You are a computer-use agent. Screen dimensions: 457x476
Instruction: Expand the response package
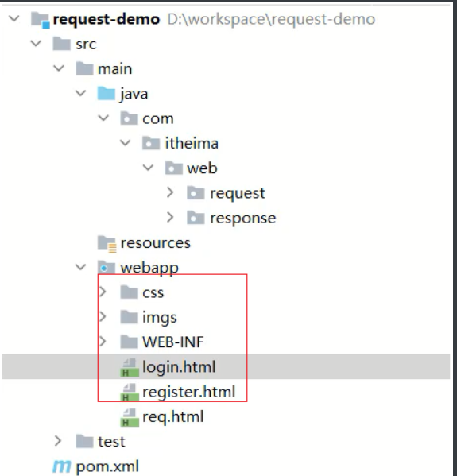tap(170, 218)
